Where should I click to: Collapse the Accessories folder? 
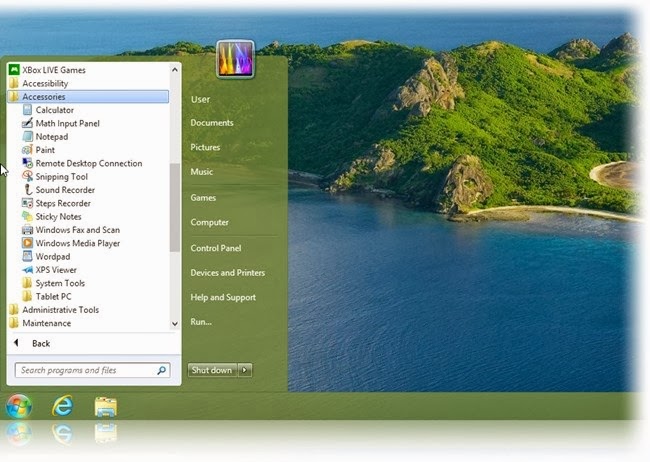pyautogui.click(x=88, y=97)
